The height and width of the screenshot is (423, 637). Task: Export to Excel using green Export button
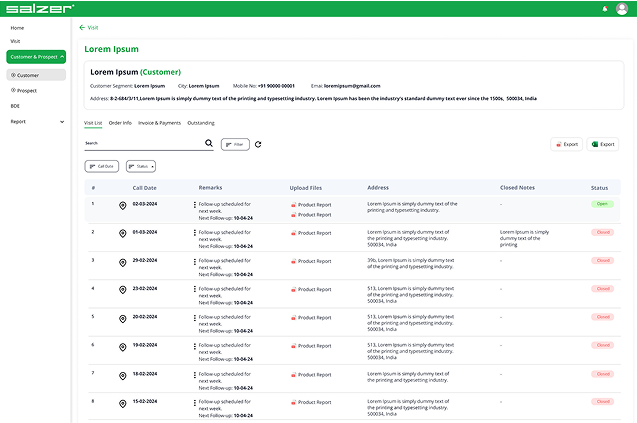pyautogui.click(x=602, y=144)
